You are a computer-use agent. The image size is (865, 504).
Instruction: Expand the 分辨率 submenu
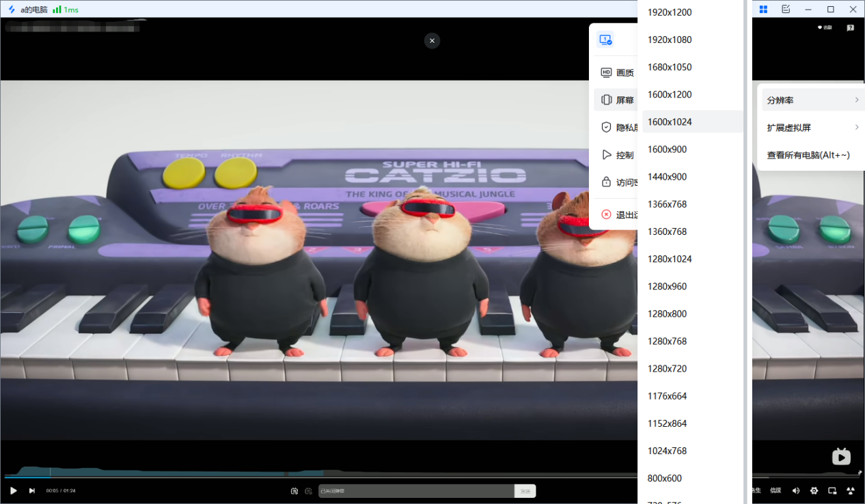(811, 100)
